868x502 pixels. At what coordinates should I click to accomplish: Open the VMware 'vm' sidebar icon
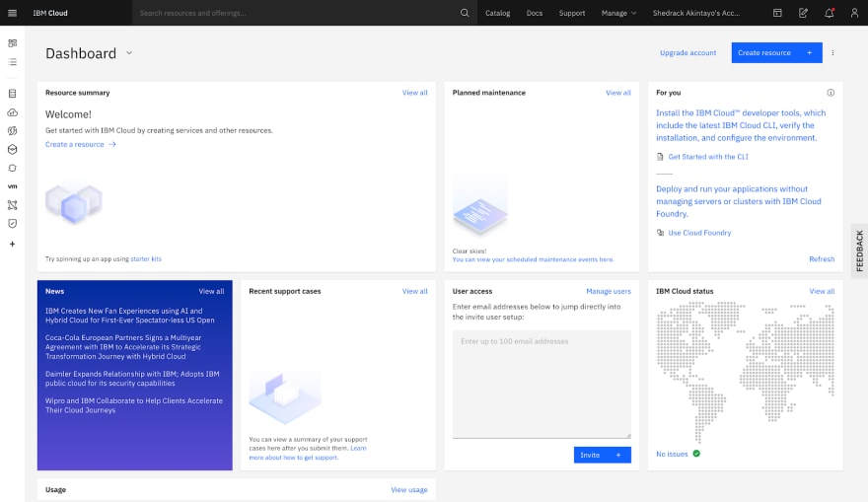[12, 186]
